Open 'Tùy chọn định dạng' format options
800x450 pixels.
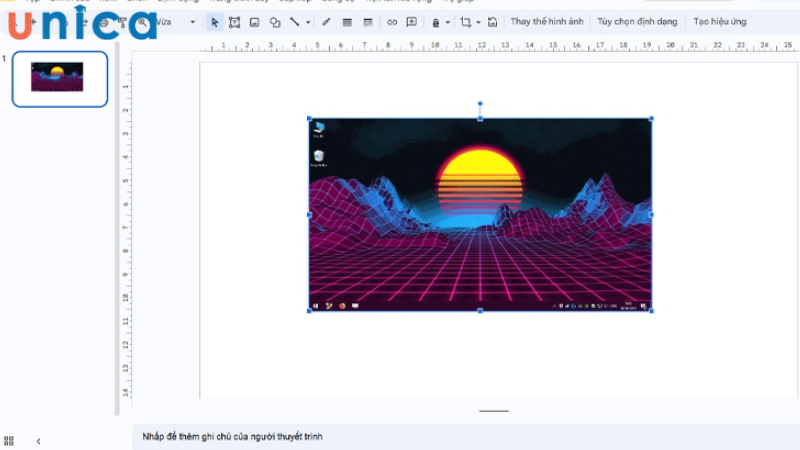637,22
